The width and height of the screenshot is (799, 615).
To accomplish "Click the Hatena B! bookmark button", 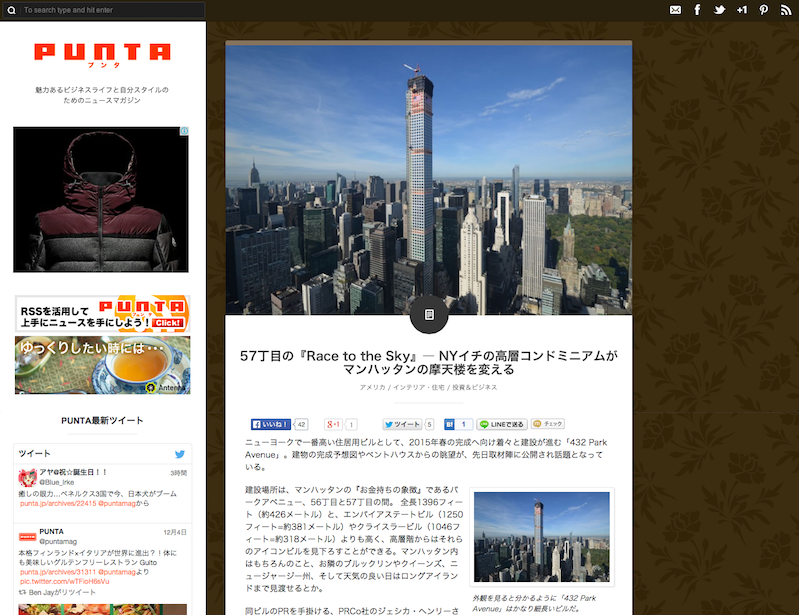I will (x=452, y=424).
